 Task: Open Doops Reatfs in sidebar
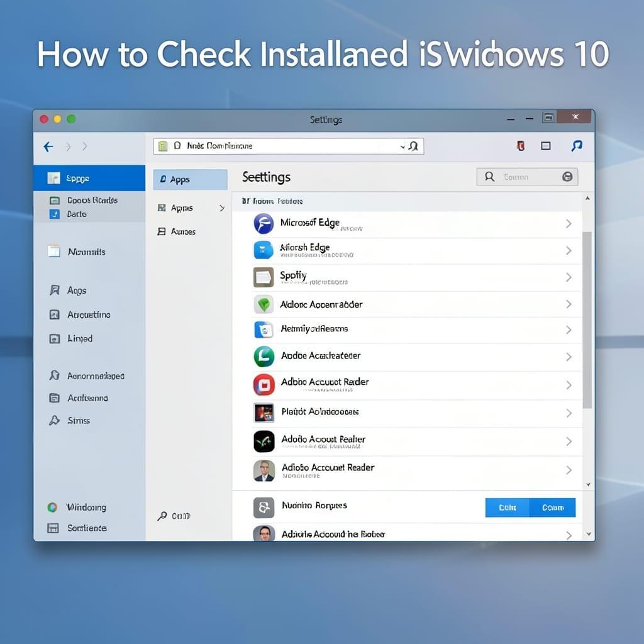tap(84, 200)
